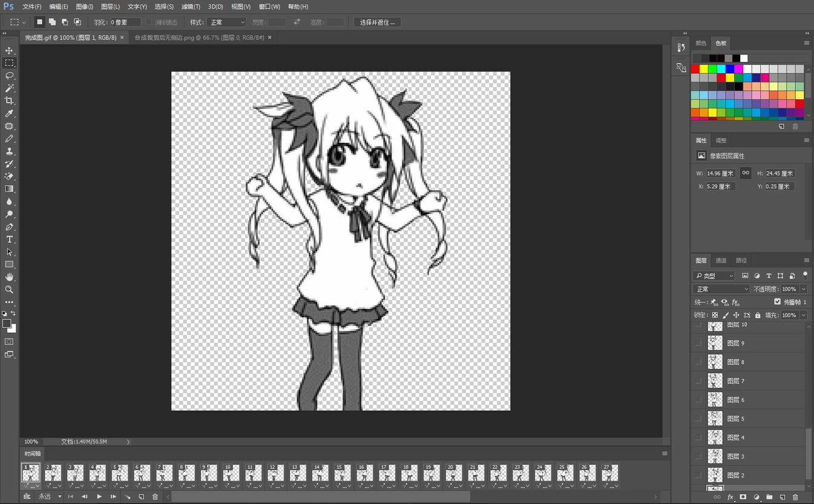Click the layer style fx icon
Image resolution: width=814 pixels, height=504 pixels.
(x=730, y=497)
